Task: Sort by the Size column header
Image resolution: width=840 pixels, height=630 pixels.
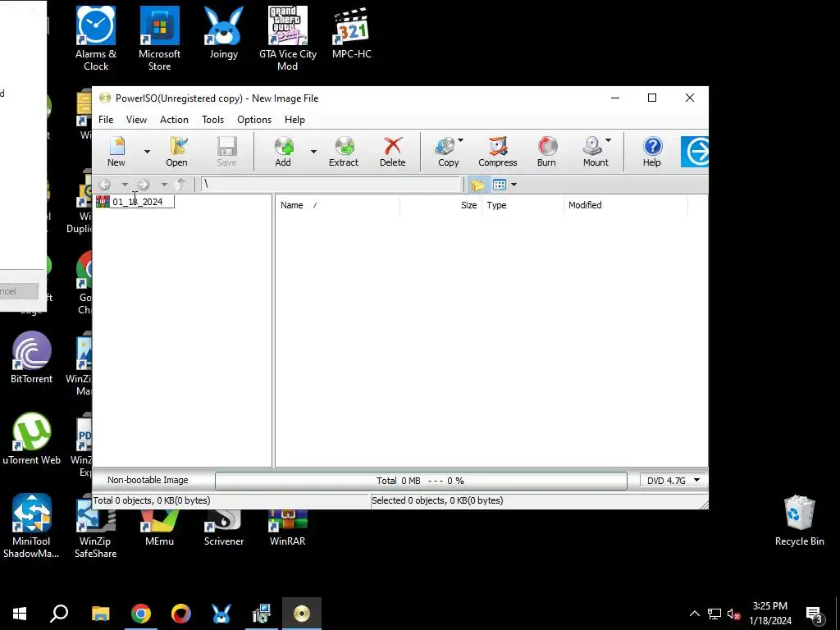Action: tap(441, 205)
